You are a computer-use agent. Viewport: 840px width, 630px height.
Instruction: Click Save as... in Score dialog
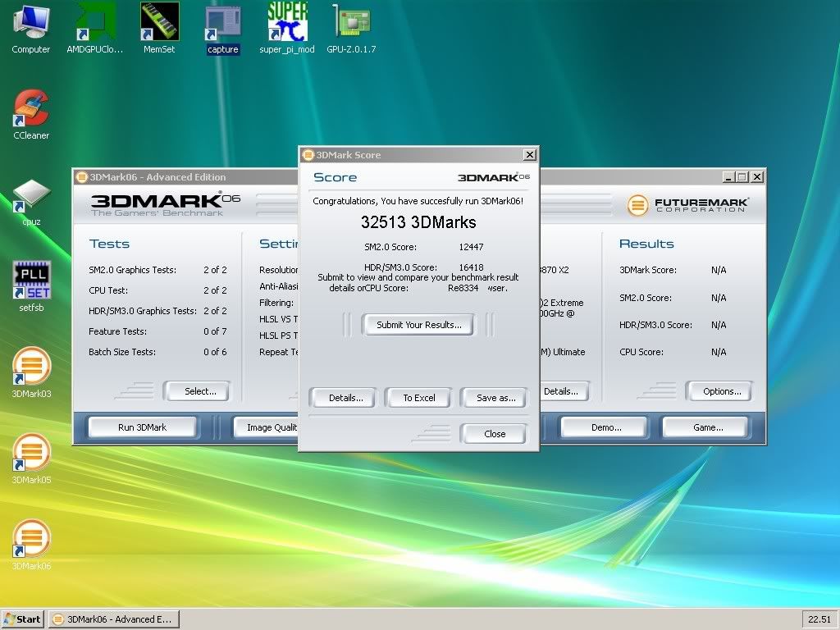pos(495,398)
